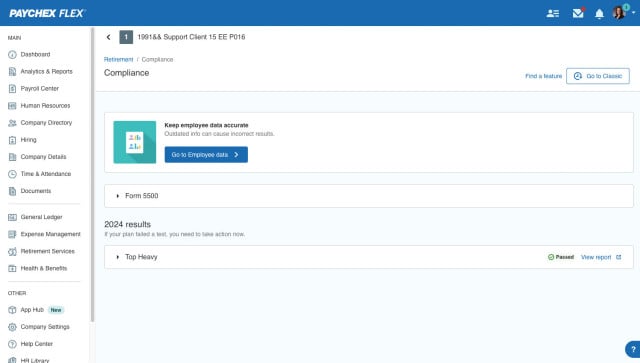Click Go to Employee data button
Screen dimensions: 640x363
click(206, 155)
